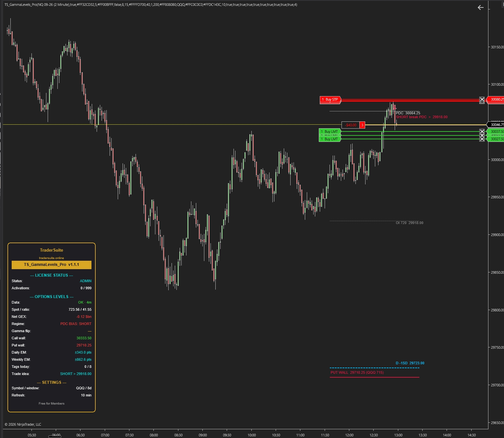This screenshot has width=504, height=438.
Task: Cancel the Buy LMT order at 30037.50
Action: [482, 131]
